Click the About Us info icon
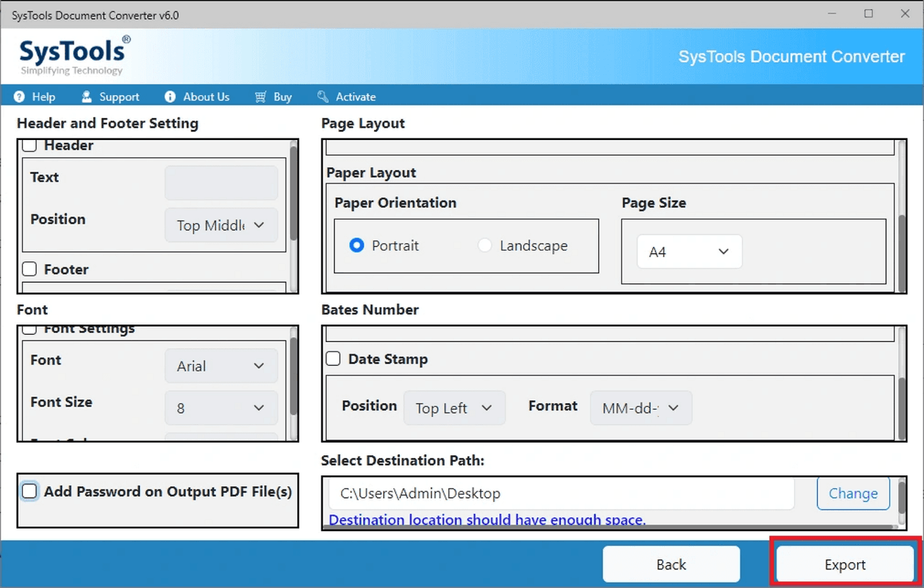Image resolution: width=924 pixels, height=588 pixels. [170, 96]
